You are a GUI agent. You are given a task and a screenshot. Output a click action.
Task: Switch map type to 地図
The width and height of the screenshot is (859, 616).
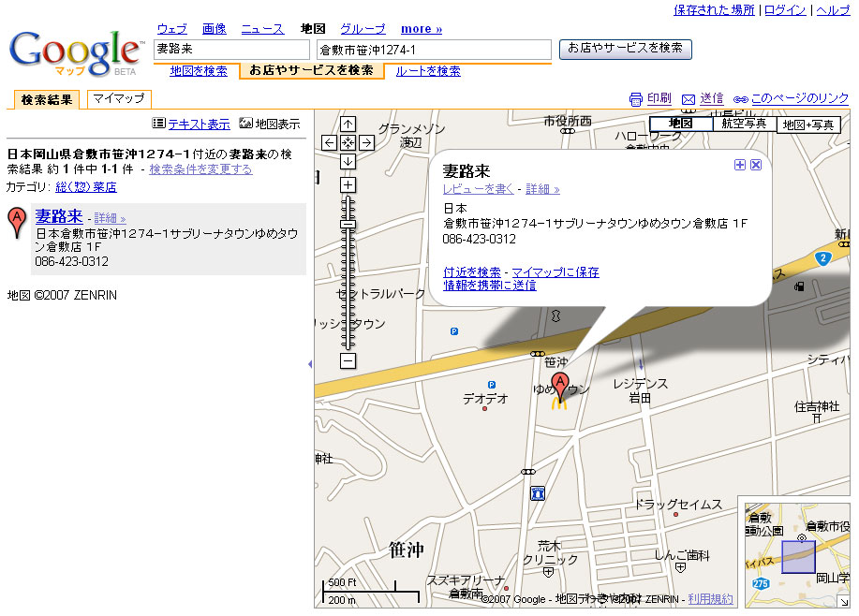(681, 124)
